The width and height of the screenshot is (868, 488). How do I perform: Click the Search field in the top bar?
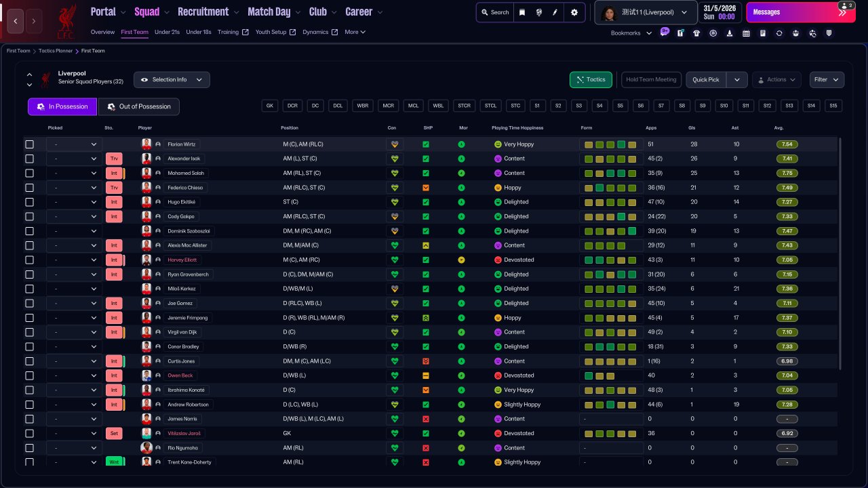click(x=494, y=12)
